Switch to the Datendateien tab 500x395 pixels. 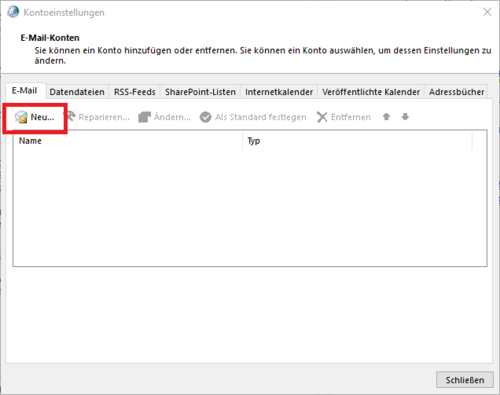click(x=77, y=92)
